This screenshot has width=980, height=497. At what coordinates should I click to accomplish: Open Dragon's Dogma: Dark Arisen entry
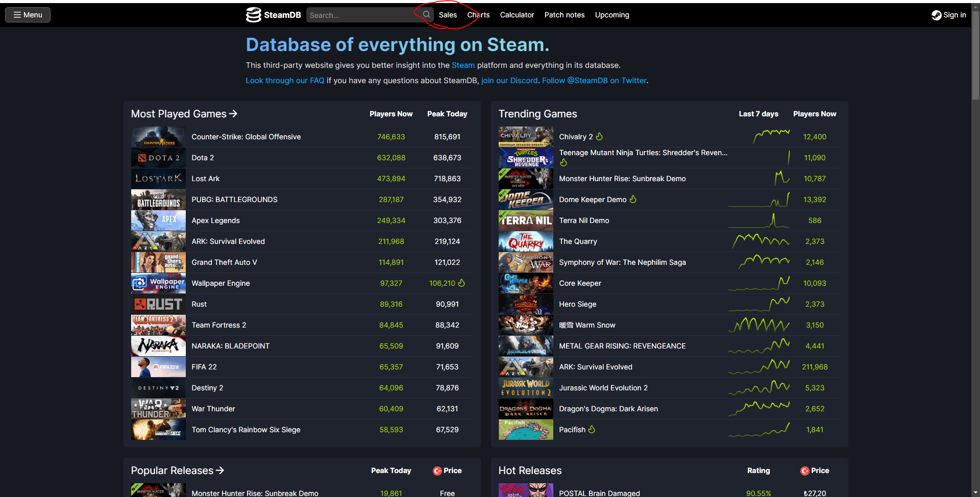click(608, 409)
